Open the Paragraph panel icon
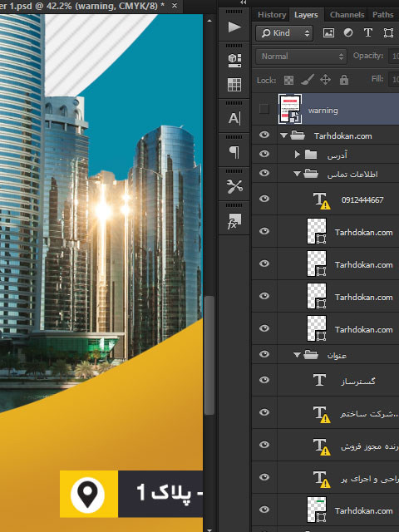Screen dimensions: 399x532 tap(234, 152)
